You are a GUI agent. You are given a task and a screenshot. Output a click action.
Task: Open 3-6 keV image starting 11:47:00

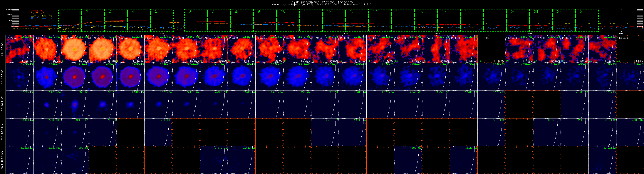(547, 49)
